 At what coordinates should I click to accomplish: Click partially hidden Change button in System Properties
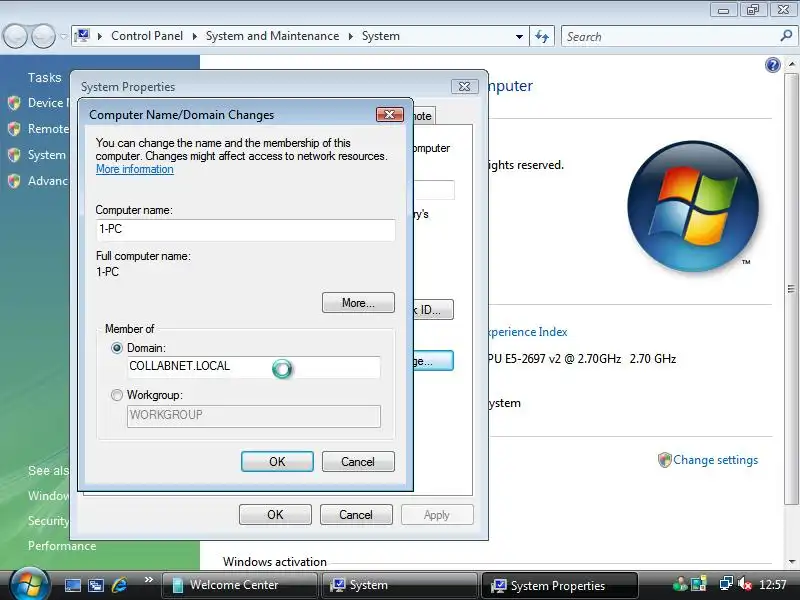click(x=433, y=361)
